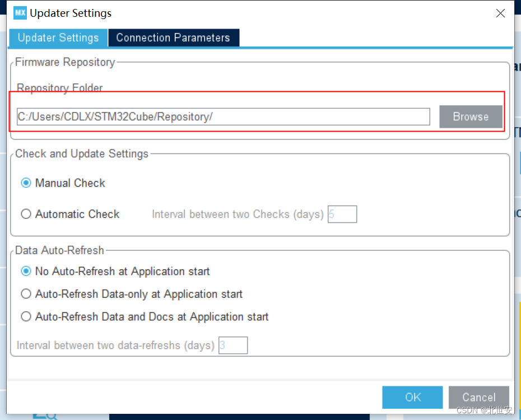
Task: Close the Updater Settings window
Action: pyautogui.click(x=500, y=13)
